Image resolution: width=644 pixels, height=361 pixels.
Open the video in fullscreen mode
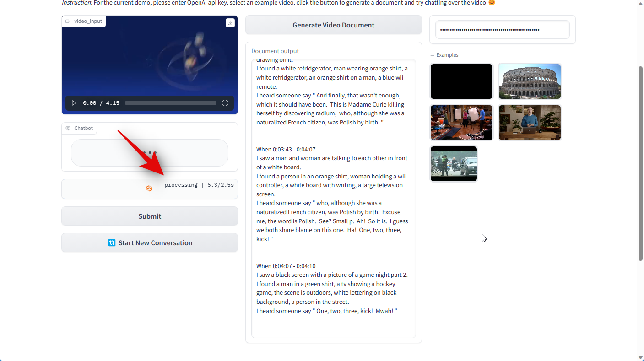pos(225,103)
